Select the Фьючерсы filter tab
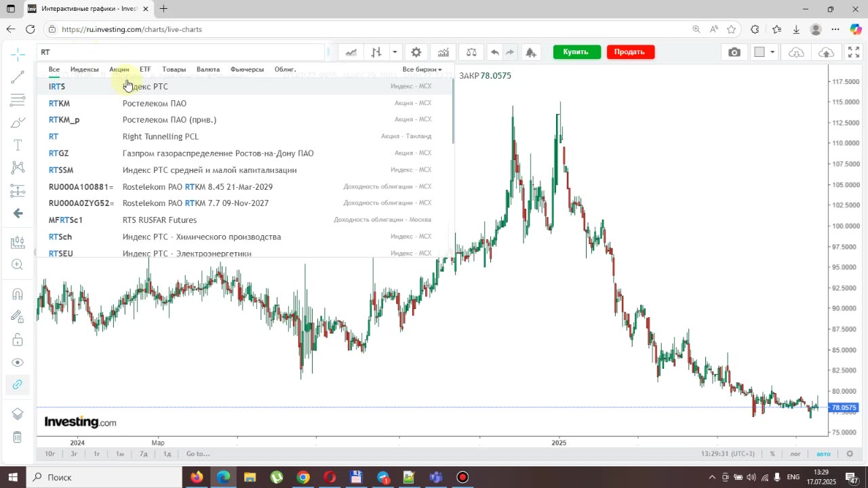 [x=248, y=69]
